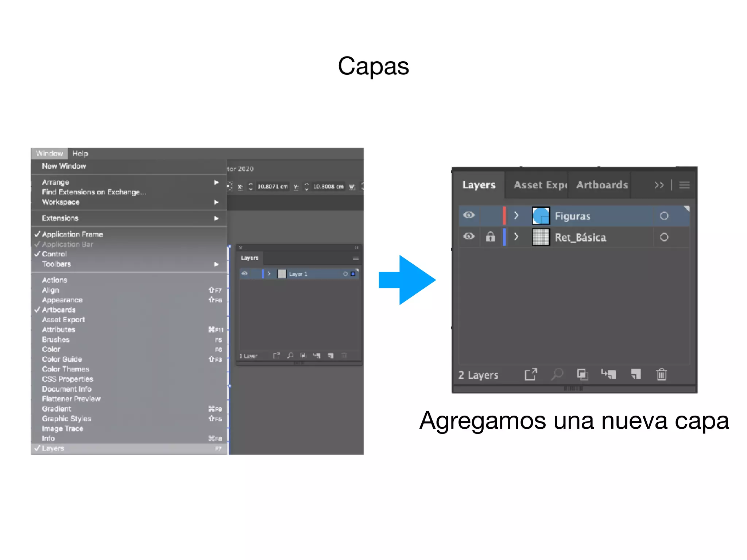Expand the Figuras layer chevron
The image size is (747, 560).
coord(516,215)
